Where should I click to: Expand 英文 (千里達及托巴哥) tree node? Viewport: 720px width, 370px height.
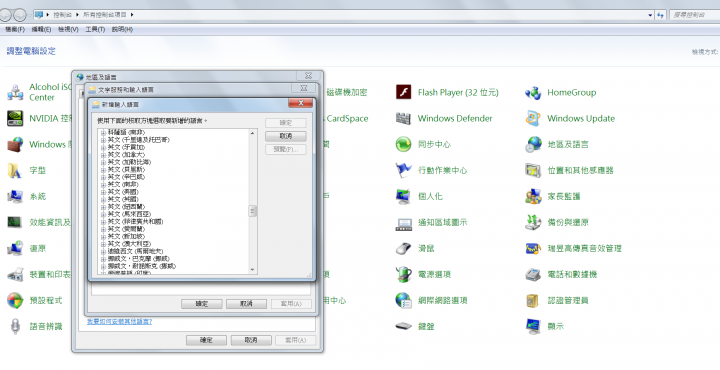(x=103, y=140)
